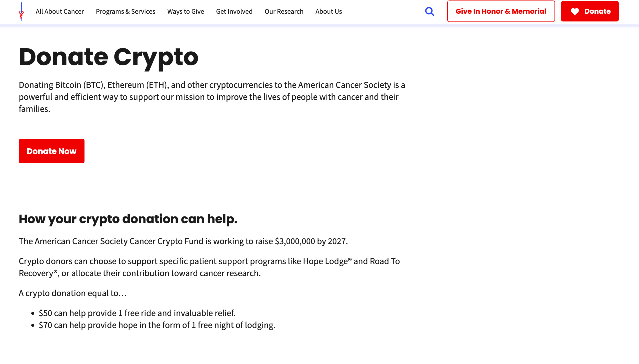Click the 'A crypto donation equal to…' line
Image resolution: width=639 pixels, height=364 pixels.
tap(73, 293)
